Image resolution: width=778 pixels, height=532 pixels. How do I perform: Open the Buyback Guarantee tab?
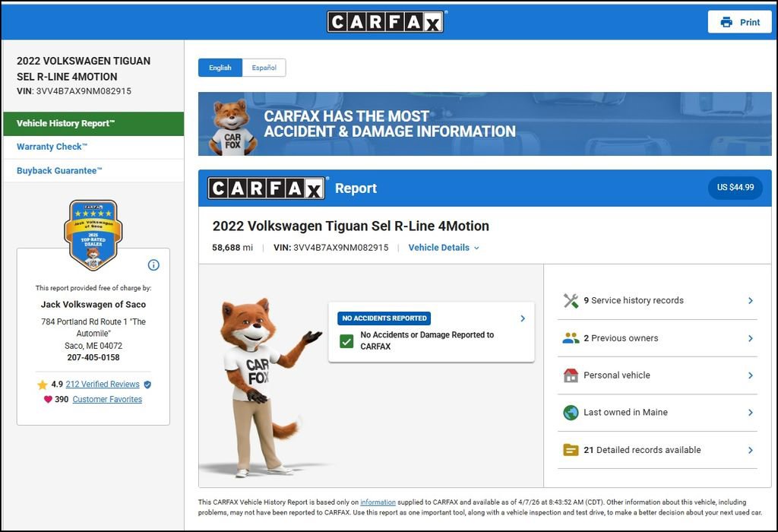click(x=59, y=171)
